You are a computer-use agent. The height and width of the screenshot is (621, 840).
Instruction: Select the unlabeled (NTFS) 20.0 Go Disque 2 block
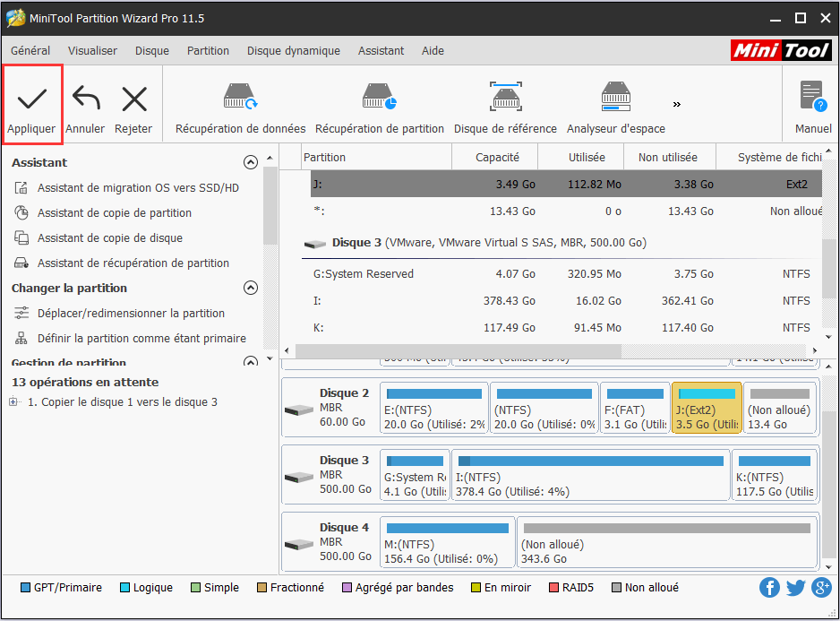coord(544,408)
